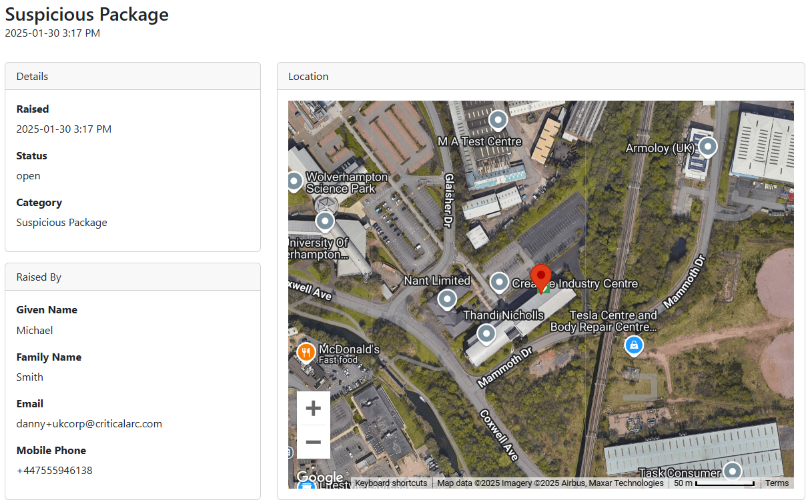
Task: Click the Status value open
Action: click(x=29, y=176)
